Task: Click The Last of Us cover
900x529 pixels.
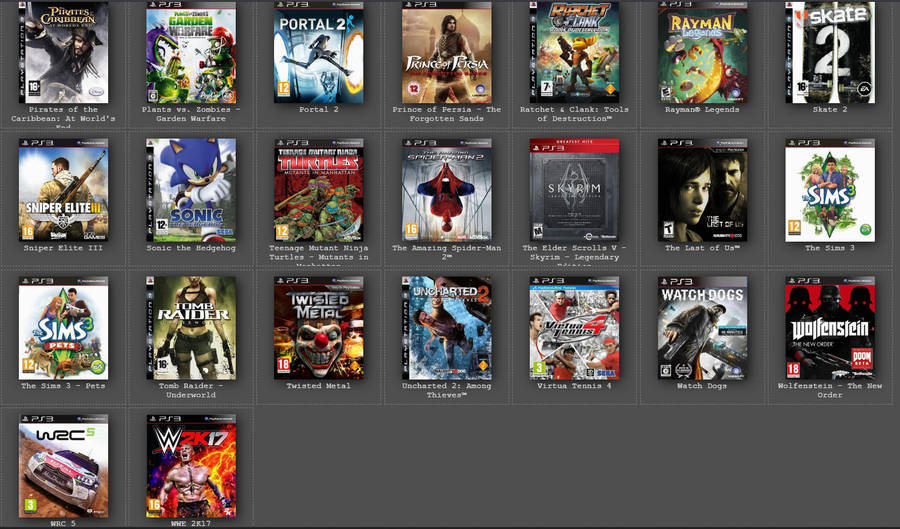Action: click(x=702, y=190)
